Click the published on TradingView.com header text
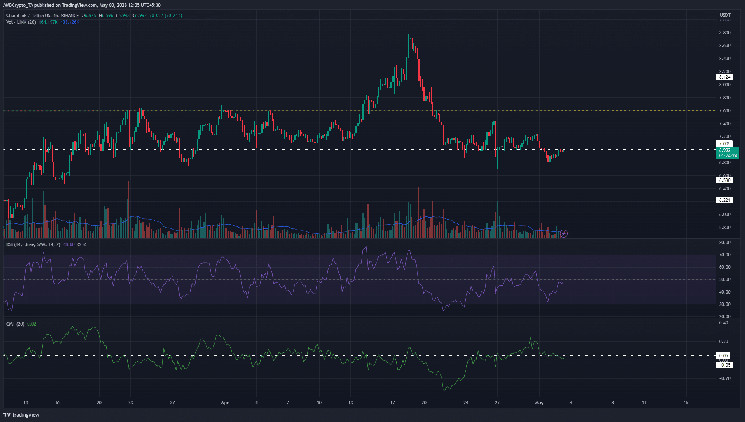This screenshot has width=745, height=422. [x=81, y=5]
